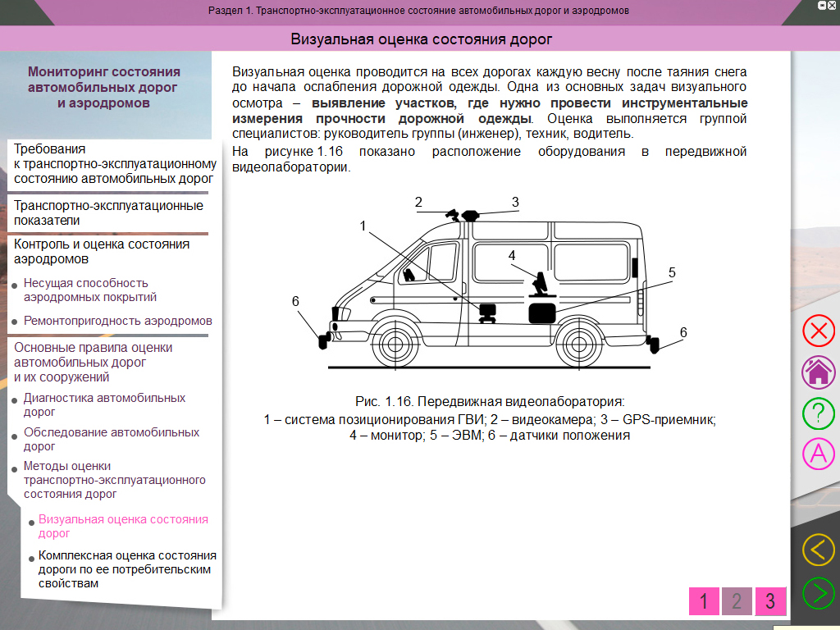The height and width of the screenshot is (630, 840).
Task: Select Несущая способность аэродромных покрытий
Action: tap(89, 290)
